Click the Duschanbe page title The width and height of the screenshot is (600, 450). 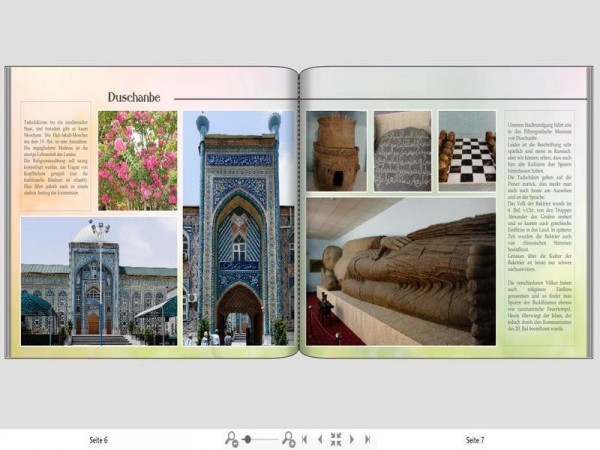[x=134, y=97]
